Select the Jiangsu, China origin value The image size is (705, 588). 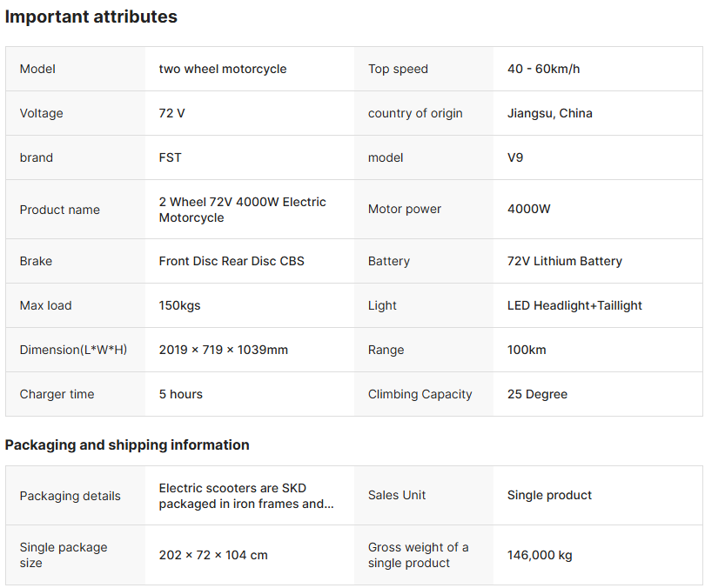coord(549,113)
